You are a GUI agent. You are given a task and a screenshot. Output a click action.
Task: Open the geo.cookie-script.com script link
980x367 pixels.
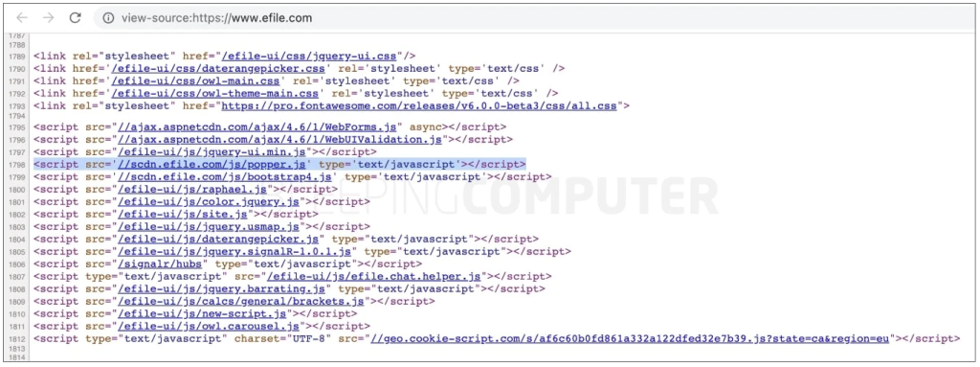pyautogui.click(x=630, y=339)
